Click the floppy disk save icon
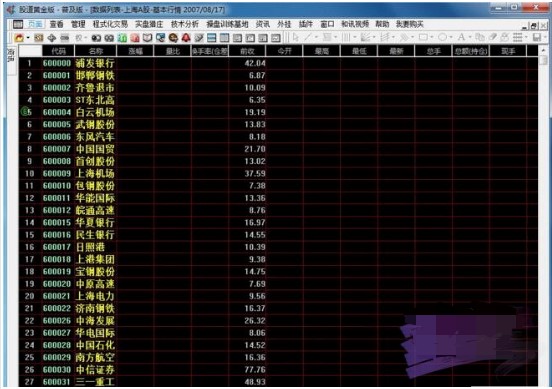Image resolution: width=552 pixels, height=389 pixels. pyautogui.click(x=537, y=37)
